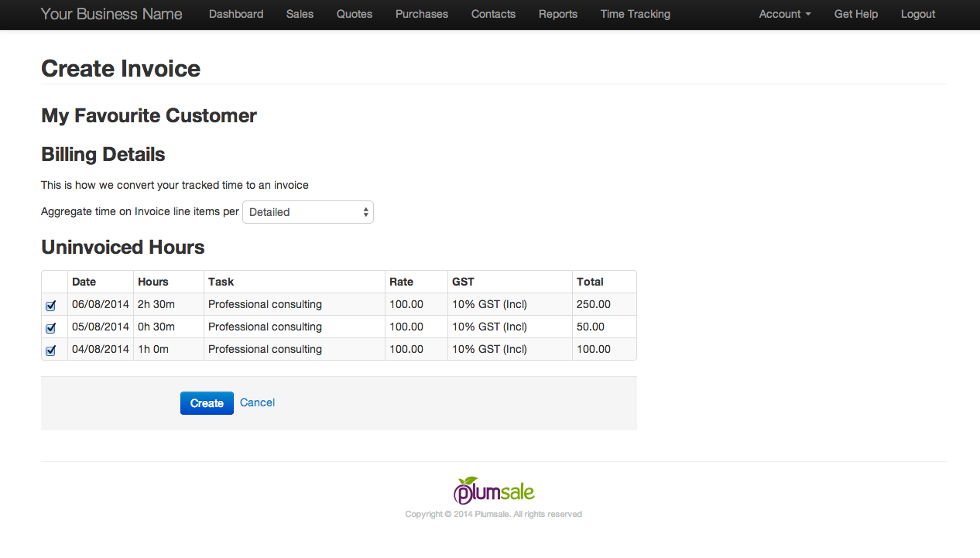Log out using the Logout link
Screen dimensions: 980x558
coord(918,14)
